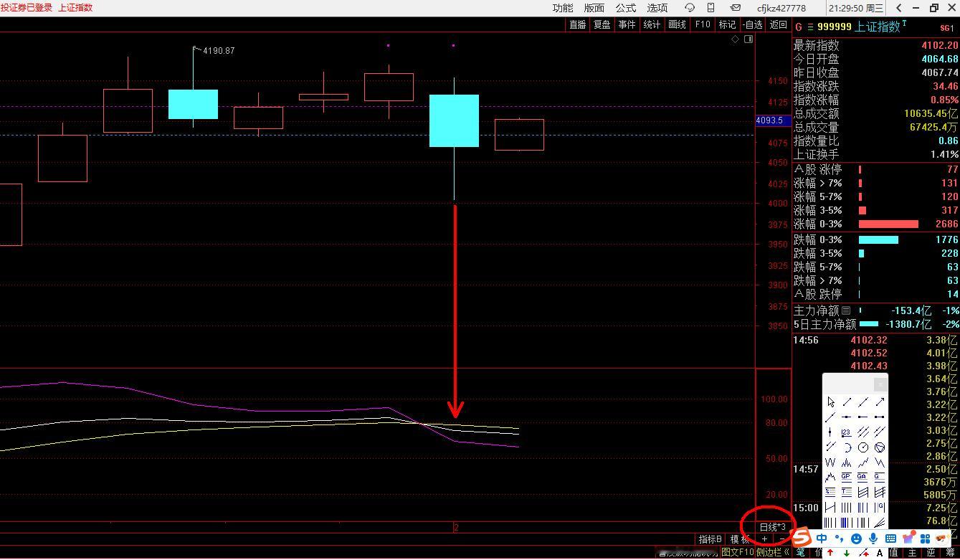The image size is (960, 560).
Task: Select the W-shaped wave pattern drawing tool
Action: (830, 462)
